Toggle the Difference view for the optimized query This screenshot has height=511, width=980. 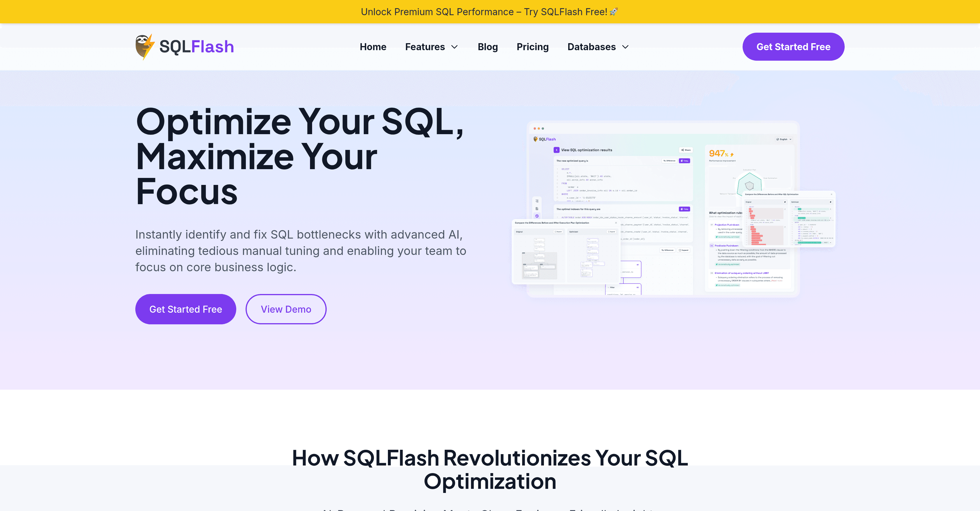coord(669,161)
